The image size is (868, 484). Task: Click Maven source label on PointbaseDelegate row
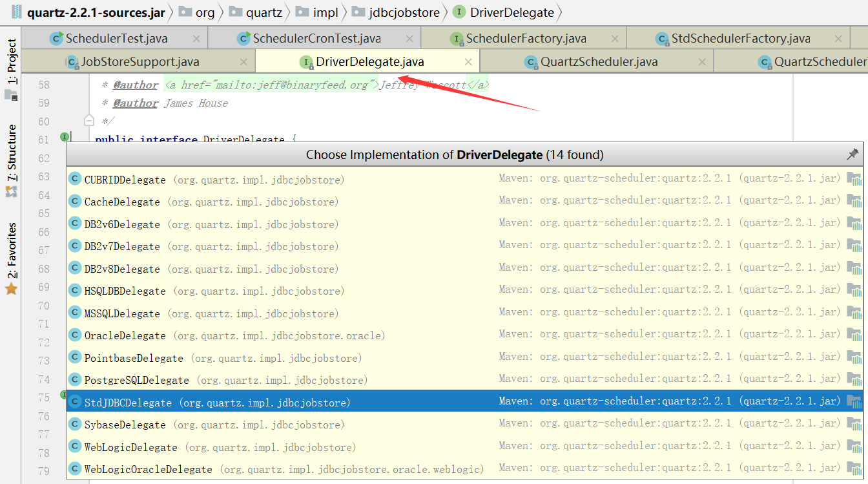click(670, 357)
